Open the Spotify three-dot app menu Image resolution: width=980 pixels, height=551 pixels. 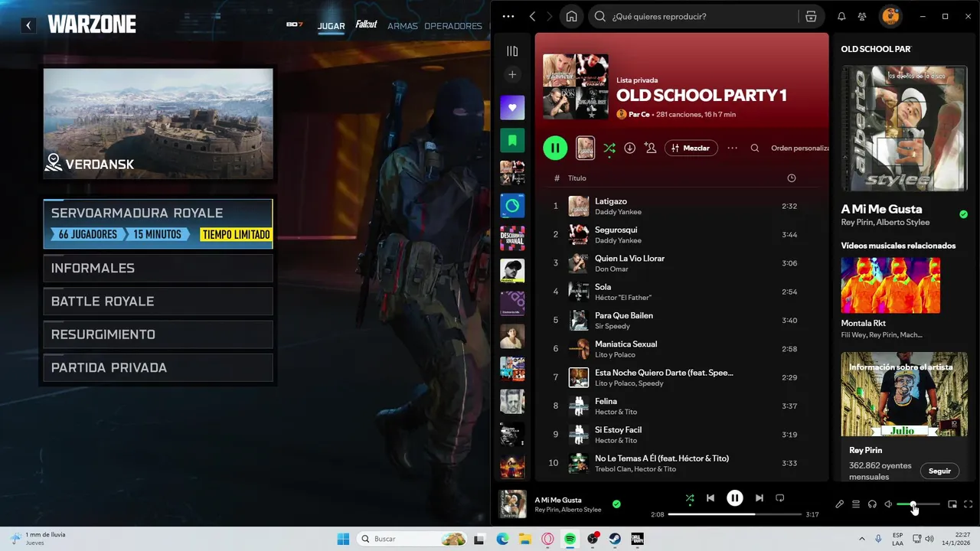[508, 16]
